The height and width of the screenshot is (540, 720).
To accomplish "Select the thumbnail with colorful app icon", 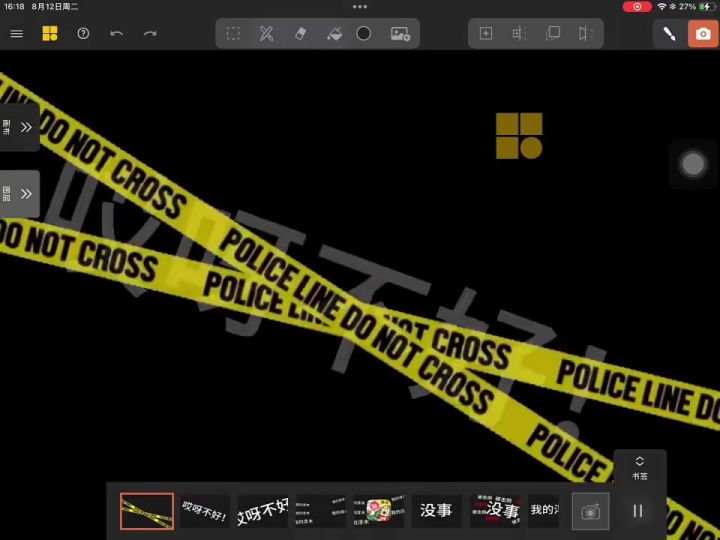I will pos(379,511).
